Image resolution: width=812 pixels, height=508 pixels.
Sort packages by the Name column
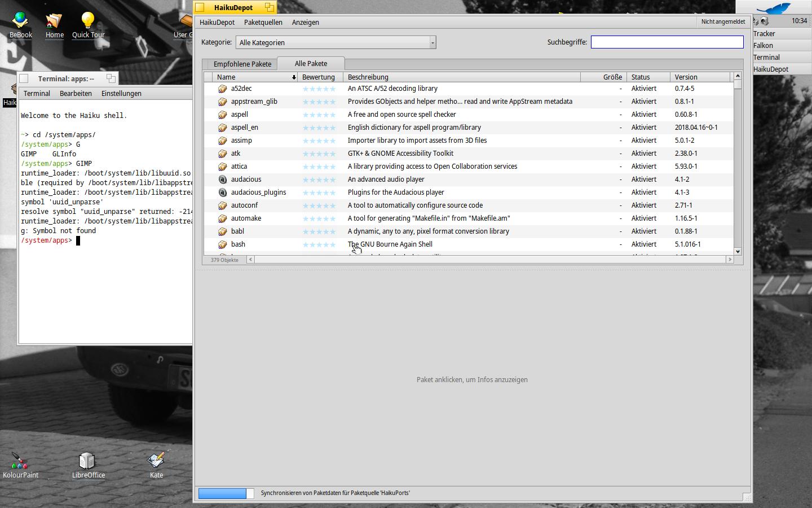coord(255,77)
